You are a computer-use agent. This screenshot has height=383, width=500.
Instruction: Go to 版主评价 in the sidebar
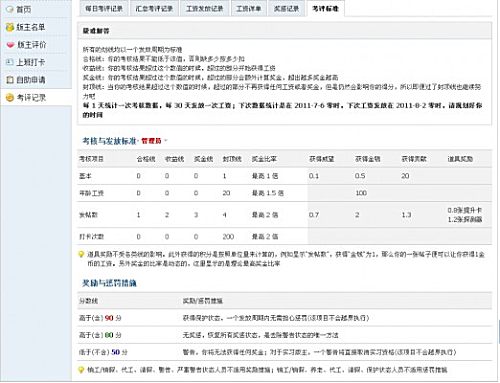pos(32,45)
